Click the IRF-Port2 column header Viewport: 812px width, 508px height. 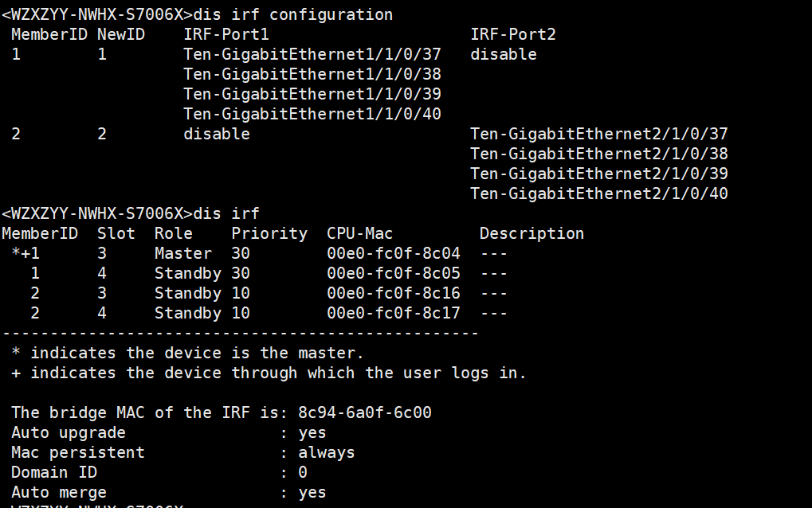(x=513, y=34)
